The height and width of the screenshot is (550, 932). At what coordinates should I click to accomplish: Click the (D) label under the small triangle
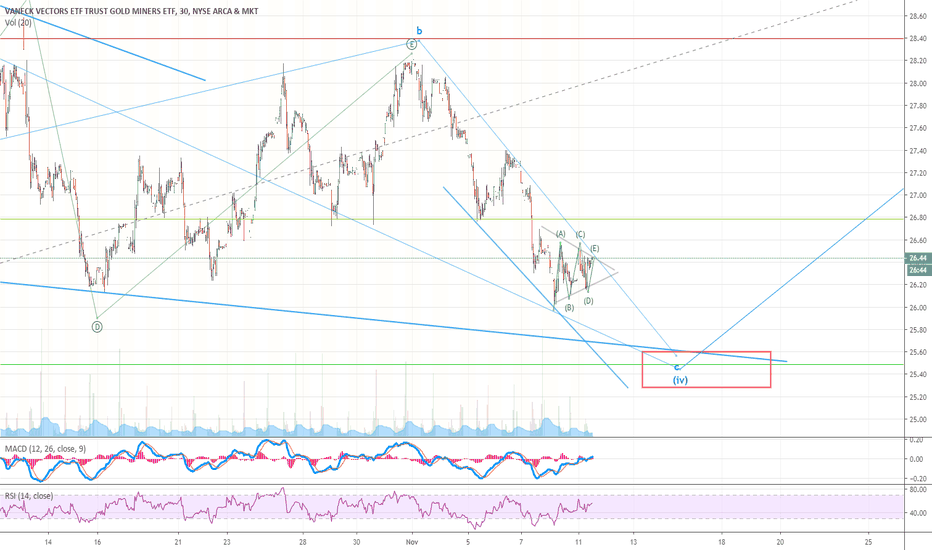coord(588,301)
